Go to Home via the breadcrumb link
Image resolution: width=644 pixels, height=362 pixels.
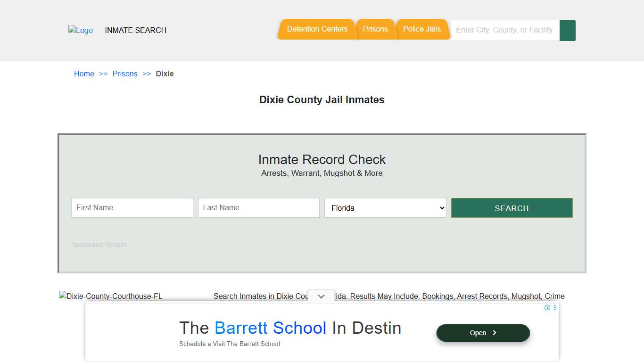pos(84,74)
